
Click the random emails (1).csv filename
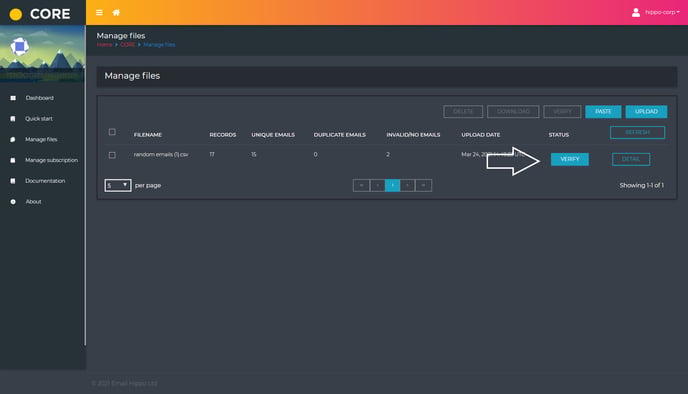[161, 154]
